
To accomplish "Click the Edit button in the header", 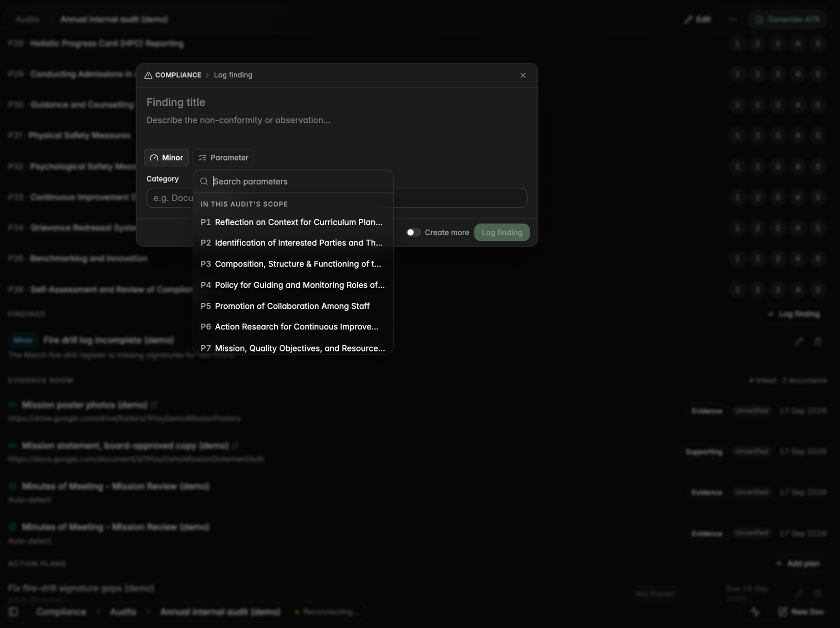I will (x=697, y=19).
